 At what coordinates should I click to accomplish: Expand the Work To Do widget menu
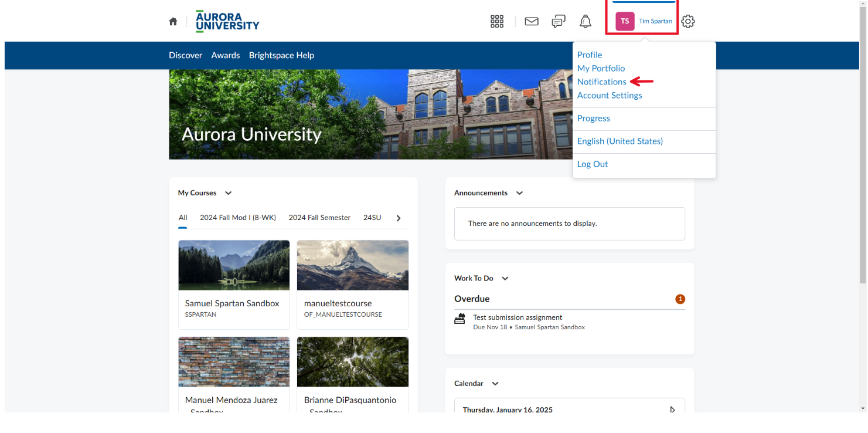[505, 279]
